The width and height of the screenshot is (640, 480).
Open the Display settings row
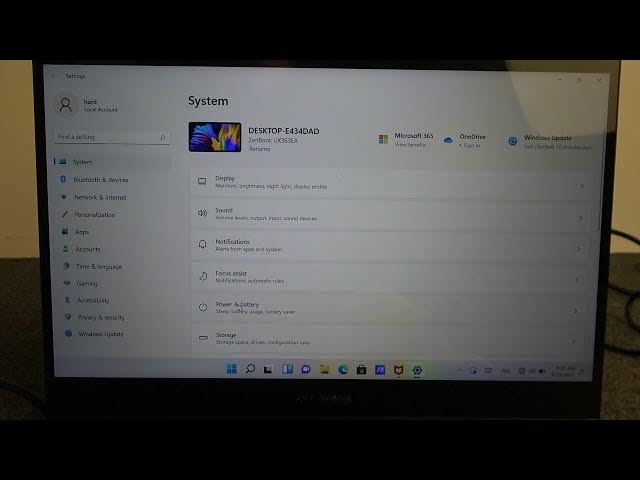coord(391,182)
